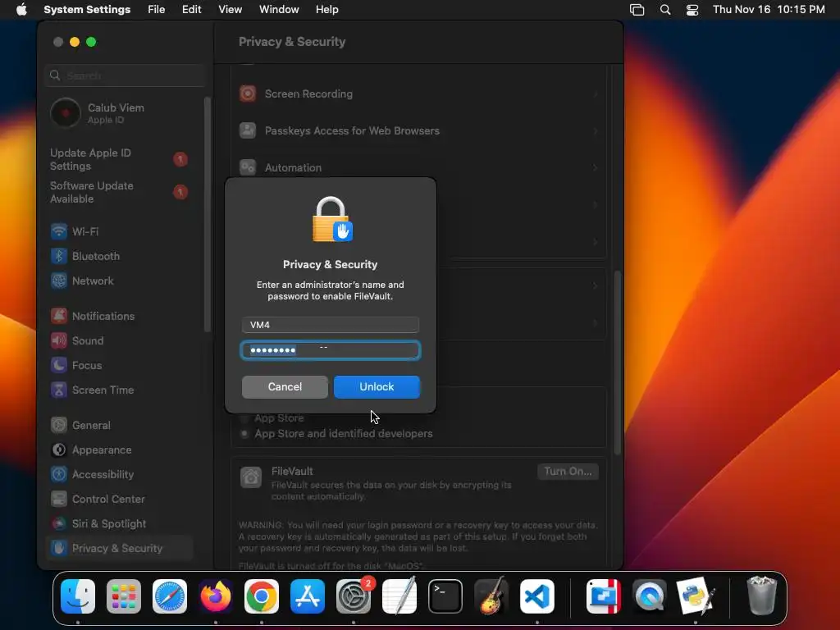
Task: Open Passkeys Access for Web Browsers icon
Action: 248,130
